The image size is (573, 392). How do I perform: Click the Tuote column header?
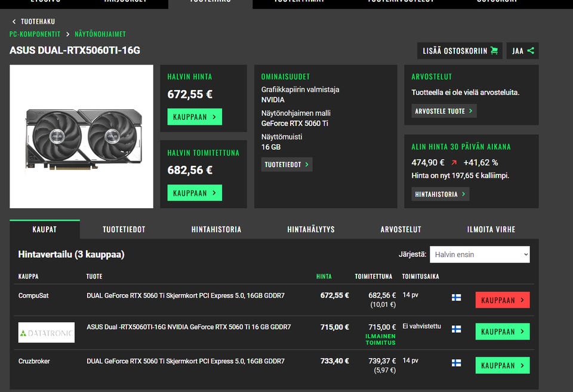coord(94,277)
